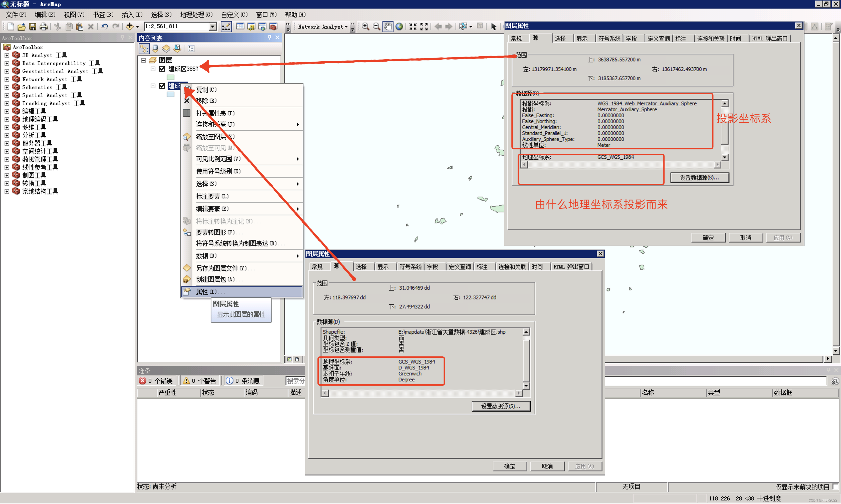Open the ArcToolbox window icon
Image resolution: width=841 pixels, height=504 pixels.
273,27
